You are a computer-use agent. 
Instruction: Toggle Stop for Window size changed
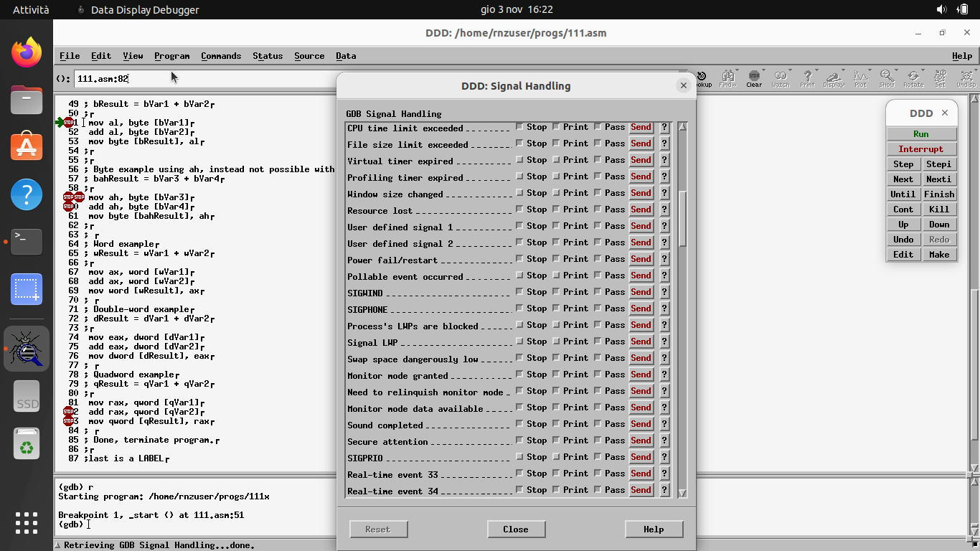[x=519, y=193]
